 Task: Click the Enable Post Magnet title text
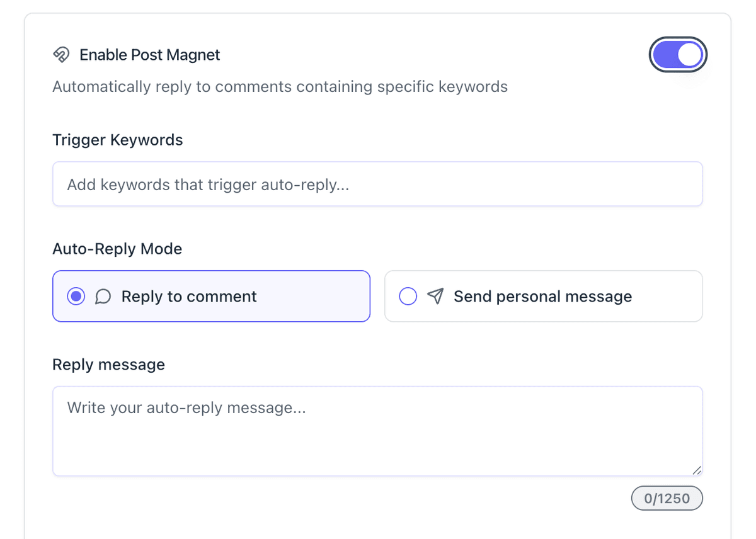[x=149, y=55]
